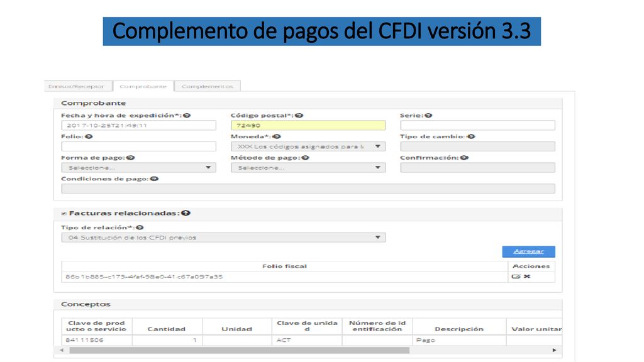Click the Folio input field
This screenshot has height=362, width=644.
pos(139,146)
